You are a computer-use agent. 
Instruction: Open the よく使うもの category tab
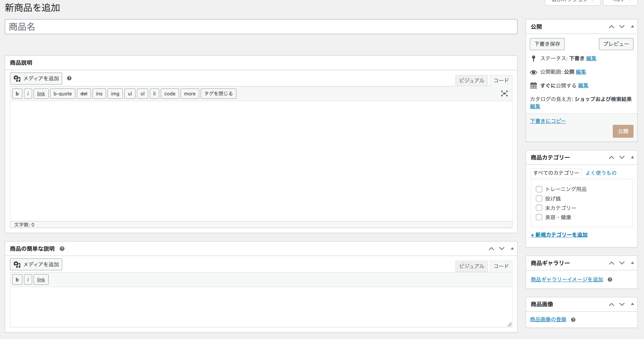click(x=601, y=173)
